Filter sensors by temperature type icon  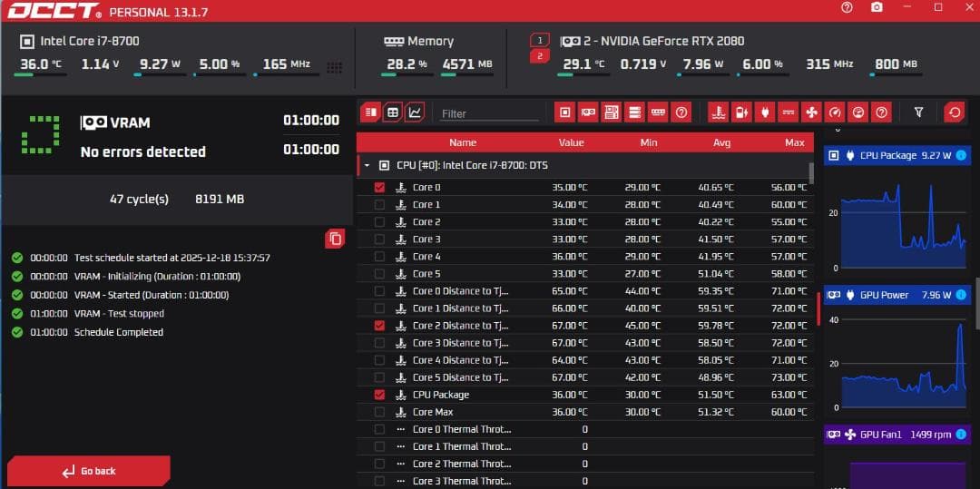click(718, 112)
